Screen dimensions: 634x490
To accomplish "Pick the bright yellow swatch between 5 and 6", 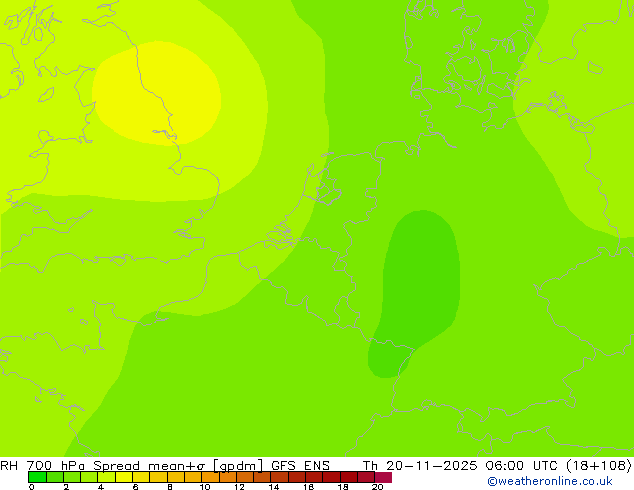I will point(124,477).
